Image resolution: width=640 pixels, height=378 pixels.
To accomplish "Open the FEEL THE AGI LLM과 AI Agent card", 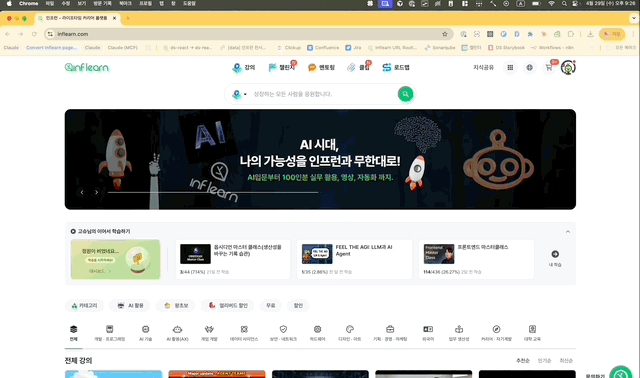I will pyautogui.click(x=354, y=259).
